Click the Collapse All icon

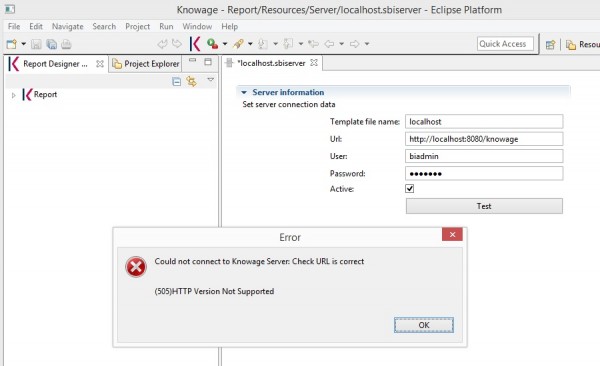tap(176, 82)
